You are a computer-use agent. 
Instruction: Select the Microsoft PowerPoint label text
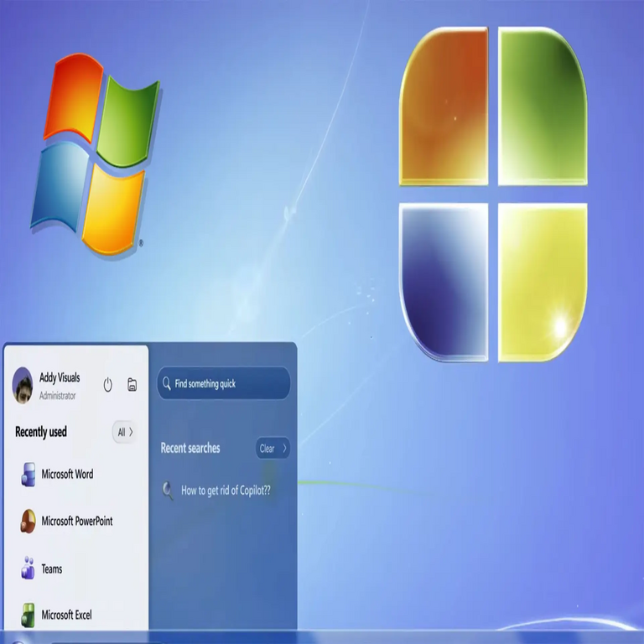(x=77, y=521)
